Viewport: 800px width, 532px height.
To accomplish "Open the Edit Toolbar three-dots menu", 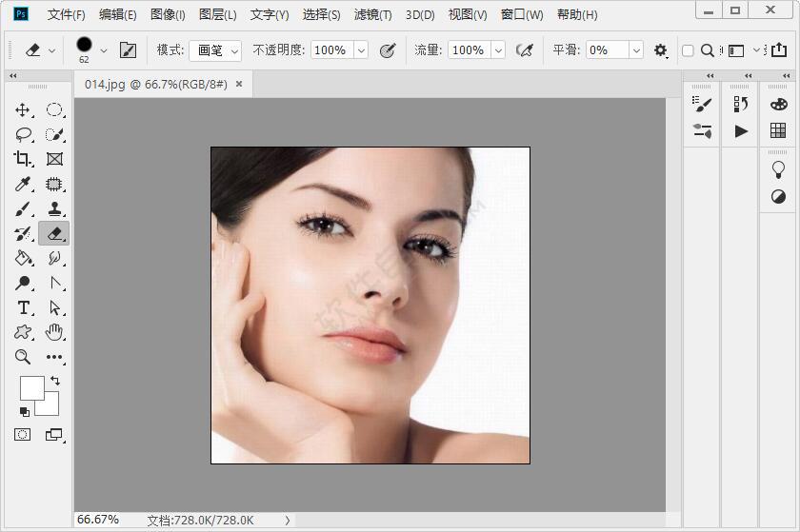I will [x=54, y=357].
